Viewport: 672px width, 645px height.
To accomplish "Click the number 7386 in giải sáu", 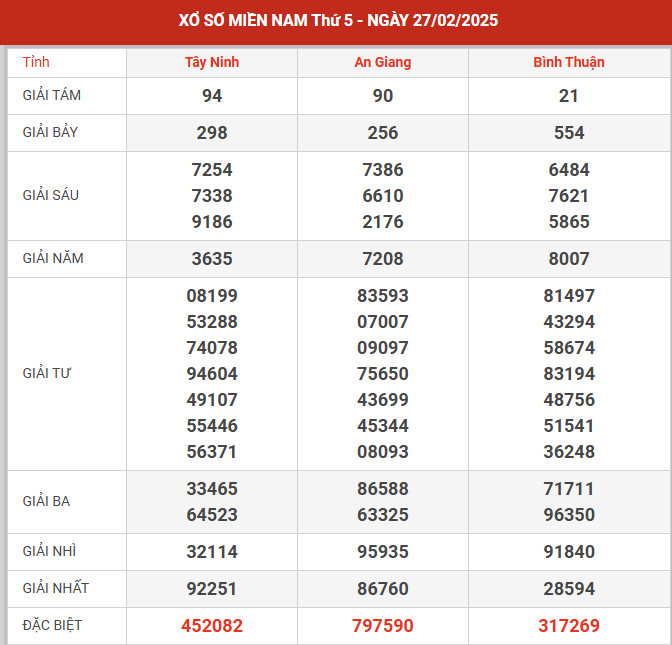I will (383, 170).
